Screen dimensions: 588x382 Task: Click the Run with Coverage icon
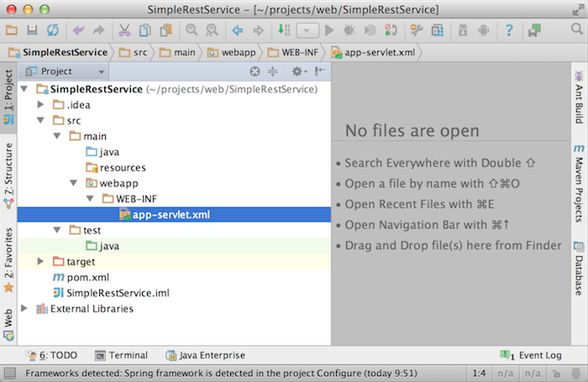click(x=370, y=30)
